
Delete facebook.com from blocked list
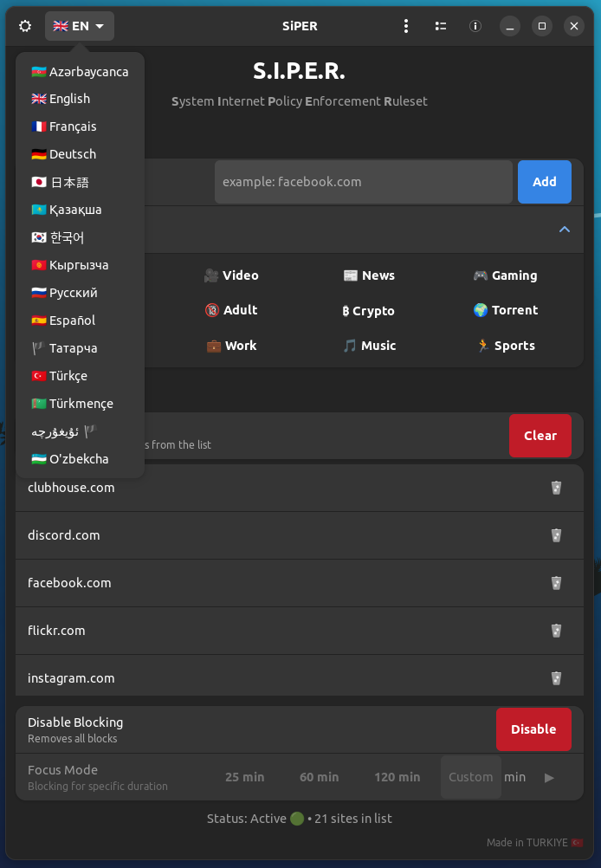click(556, 583)
